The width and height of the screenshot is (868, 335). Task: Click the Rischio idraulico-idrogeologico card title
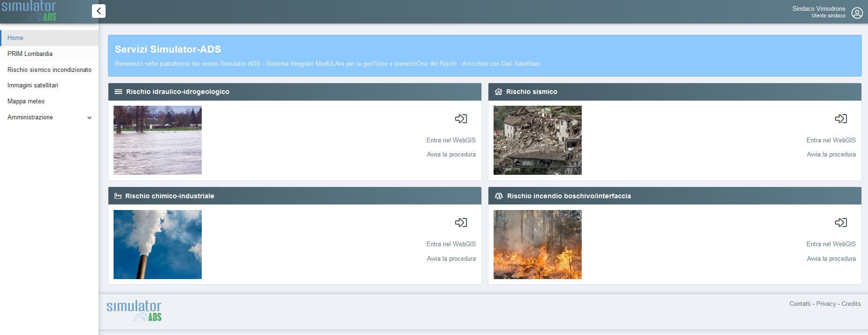(x=178, y=92)
